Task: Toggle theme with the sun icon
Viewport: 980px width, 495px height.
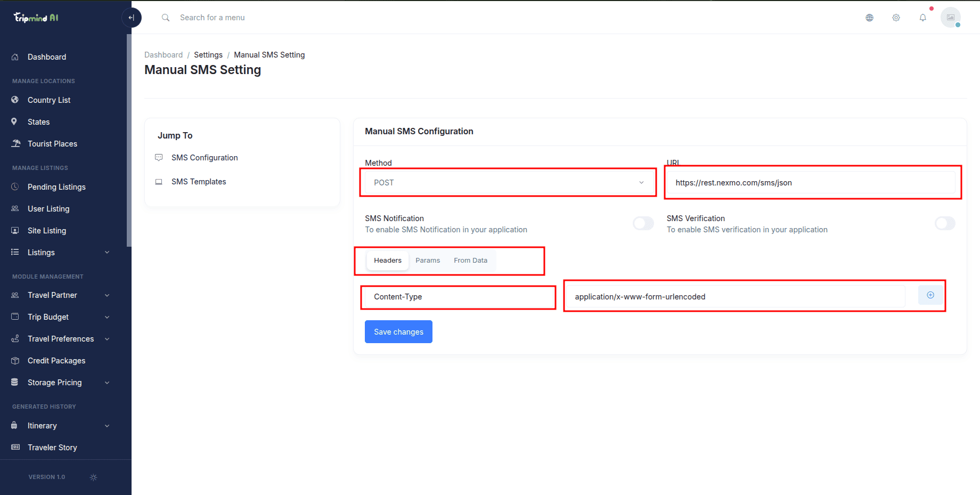Action: 94,477
